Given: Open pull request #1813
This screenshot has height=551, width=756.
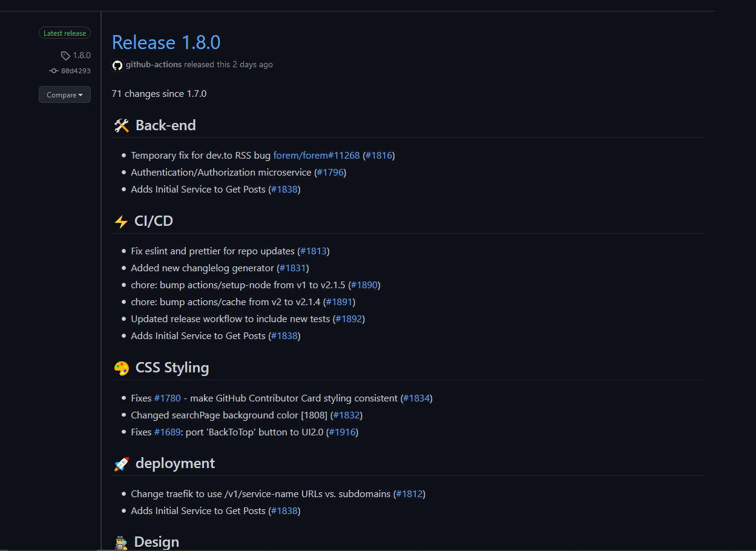Looking at the screenshot, I should coord(314,251).
